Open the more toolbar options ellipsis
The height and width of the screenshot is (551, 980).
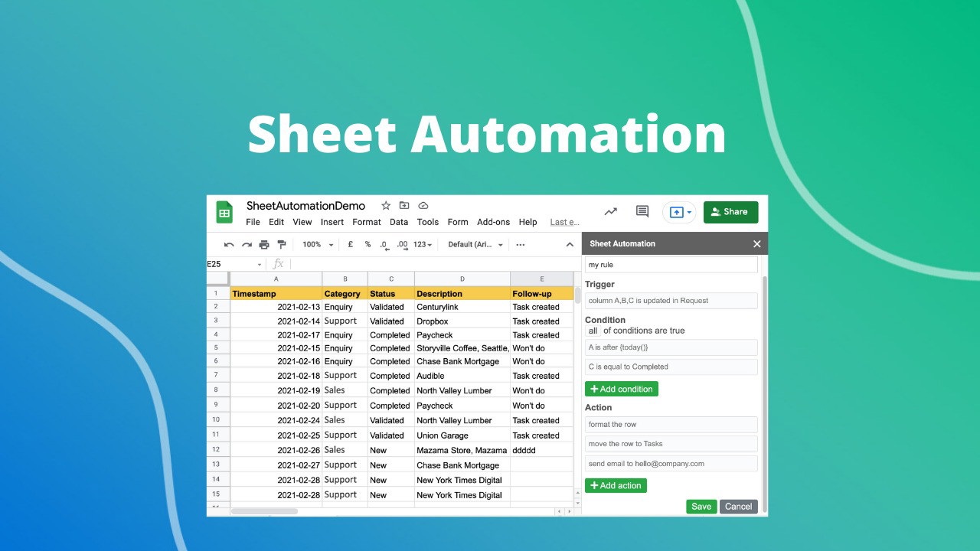[521, 245]
